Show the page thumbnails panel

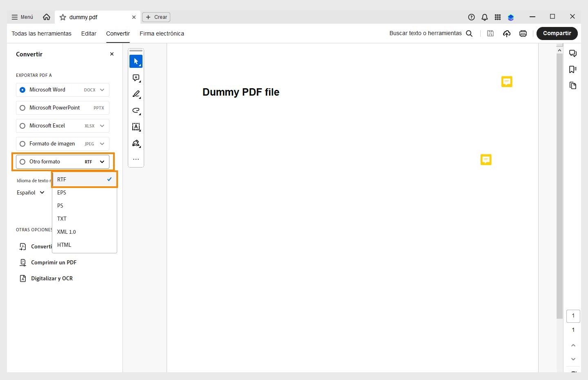click(x=573, y=85)
